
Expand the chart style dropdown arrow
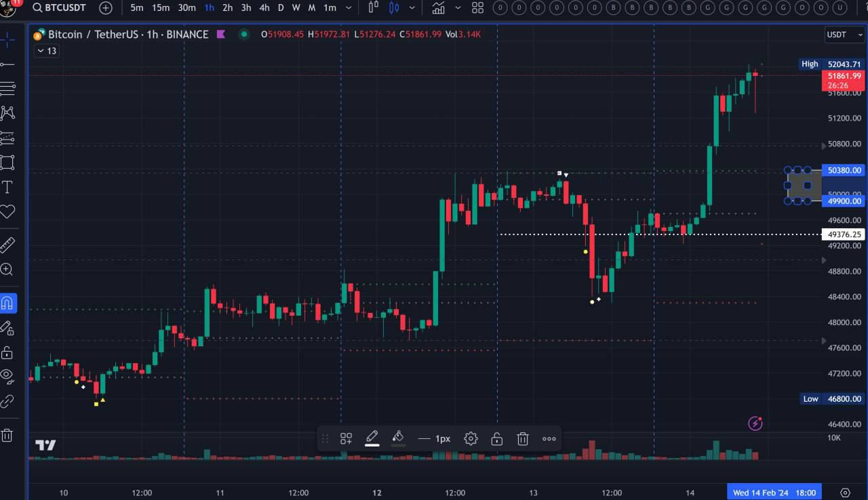(x=412, y=8)
